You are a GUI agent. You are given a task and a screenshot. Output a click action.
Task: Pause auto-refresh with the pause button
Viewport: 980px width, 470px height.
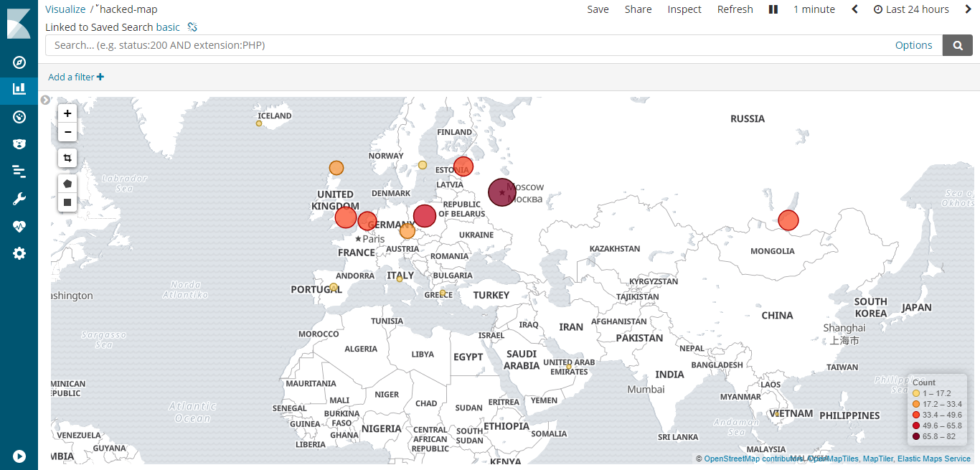(773, 9)
